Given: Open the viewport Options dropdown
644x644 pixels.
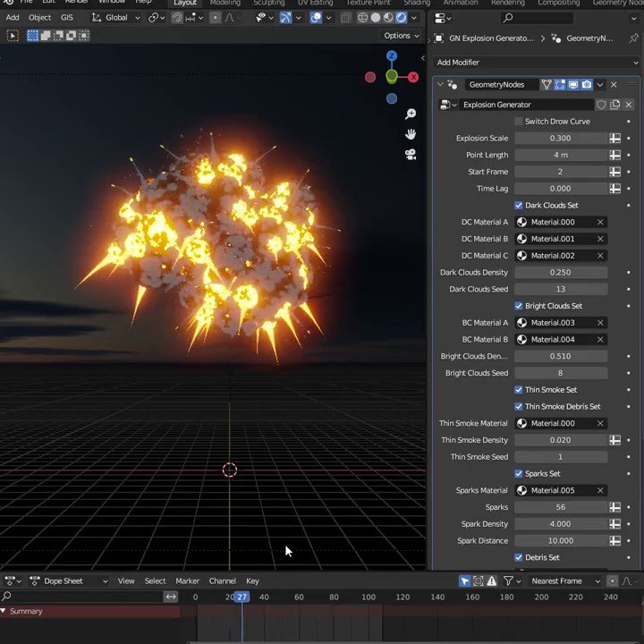Looking at the screenshot, I should pos(402,36).
